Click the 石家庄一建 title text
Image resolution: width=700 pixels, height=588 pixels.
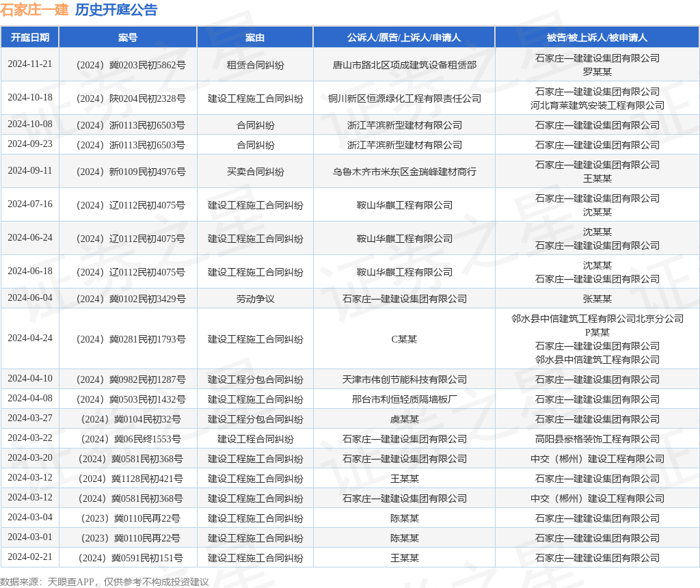(34, 10)
